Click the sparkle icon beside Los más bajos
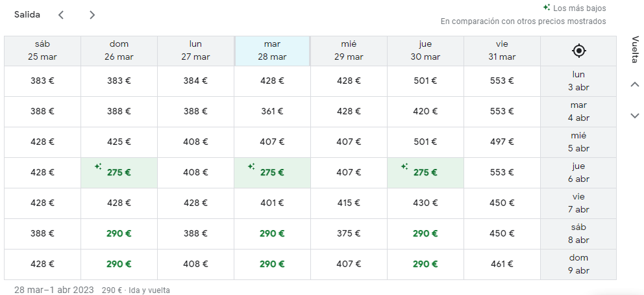The height and width of the screenshot is (295, 644). (547, 8)
